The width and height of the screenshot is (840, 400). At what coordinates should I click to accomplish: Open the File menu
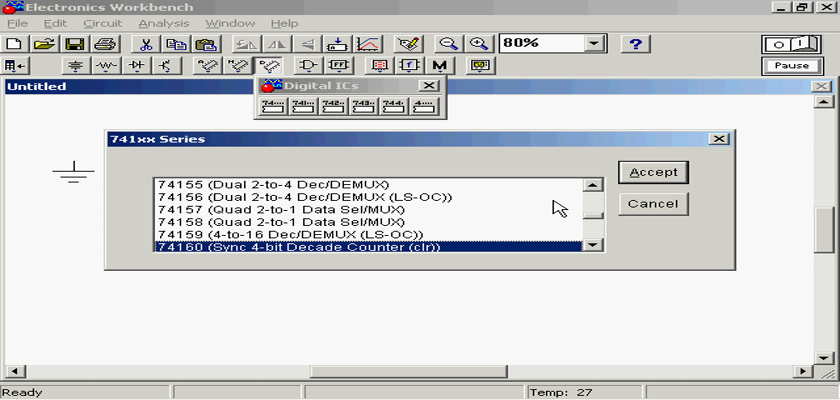[17, 24]
